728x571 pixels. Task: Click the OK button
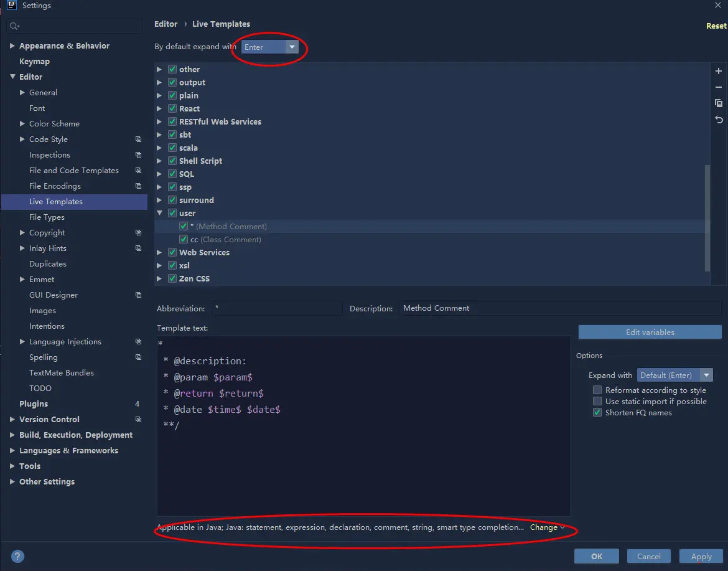pyautogui.click(x=597, y=556)
